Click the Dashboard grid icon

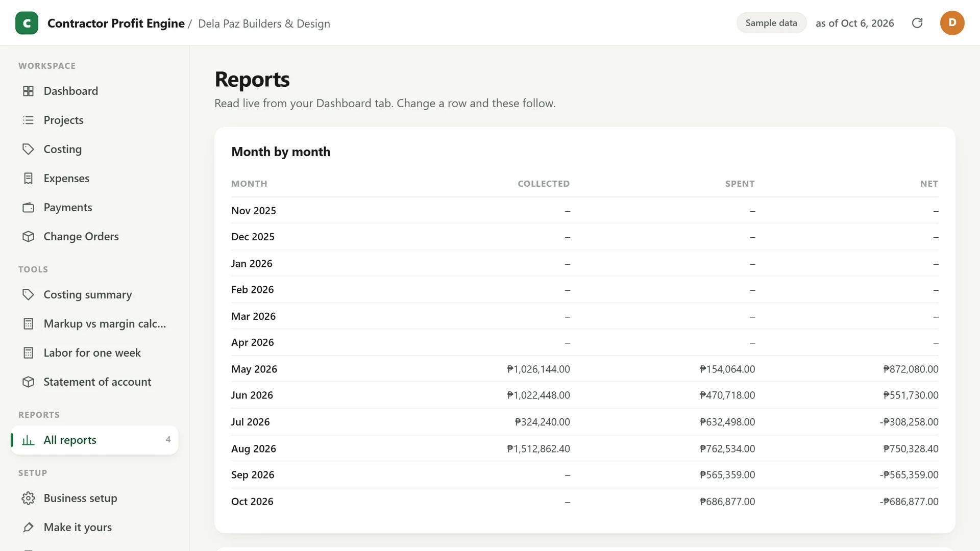click(29, 91)
